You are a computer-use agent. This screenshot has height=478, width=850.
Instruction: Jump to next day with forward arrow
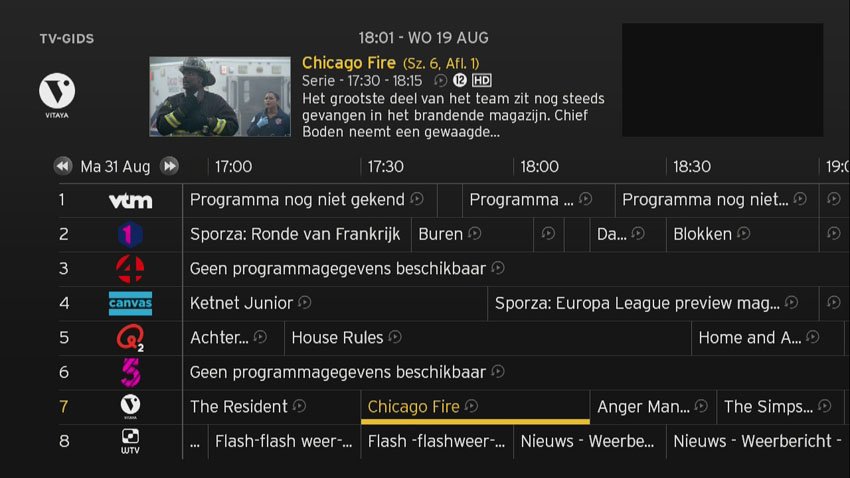(170, 166)
